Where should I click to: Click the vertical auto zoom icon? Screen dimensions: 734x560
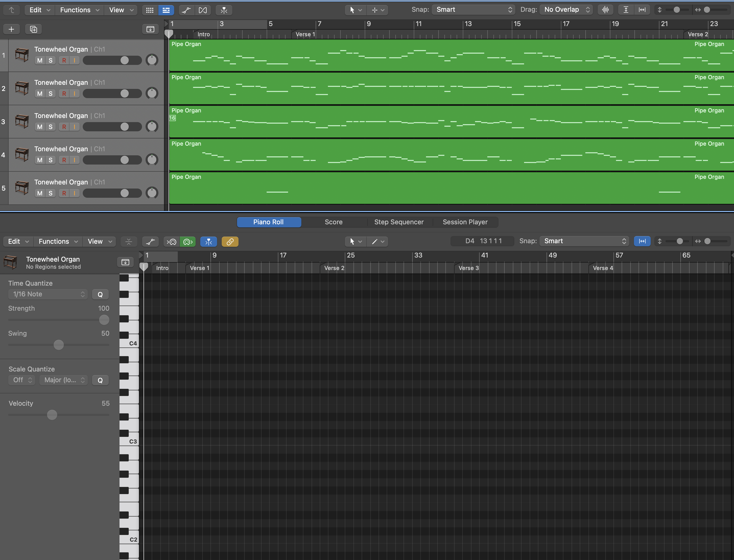[626, 10]
